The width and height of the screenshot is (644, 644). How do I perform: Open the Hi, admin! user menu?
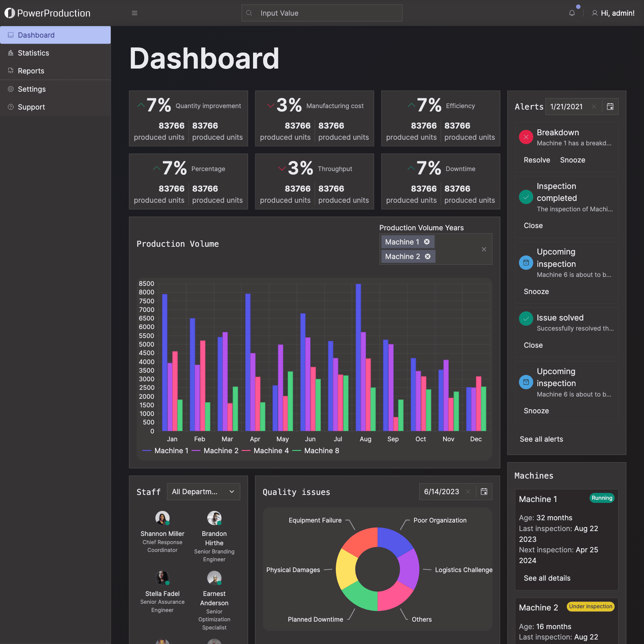click(613, 13)
